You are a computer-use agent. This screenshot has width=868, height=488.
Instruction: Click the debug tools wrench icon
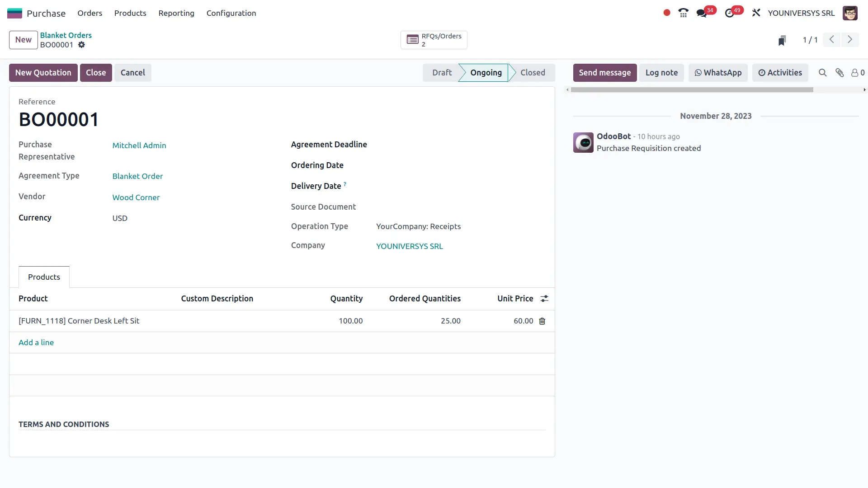(x=756, y=13)
